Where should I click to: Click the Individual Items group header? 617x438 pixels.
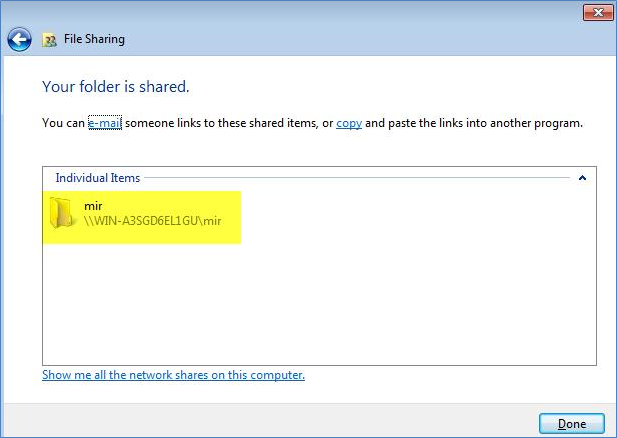coord(98,178)
